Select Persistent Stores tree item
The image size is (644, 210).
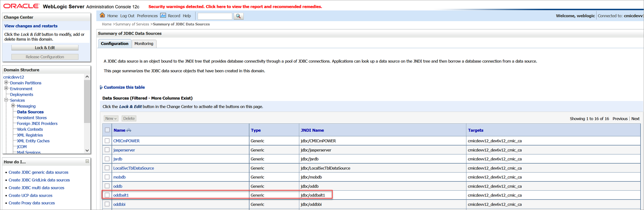(x=32, y=118)
